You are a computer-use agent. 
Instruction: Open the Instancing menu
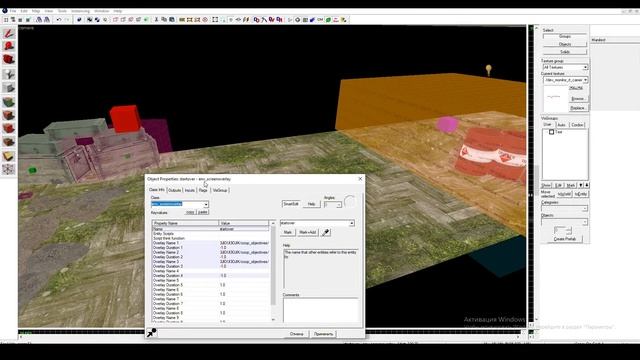coord(80,11)
